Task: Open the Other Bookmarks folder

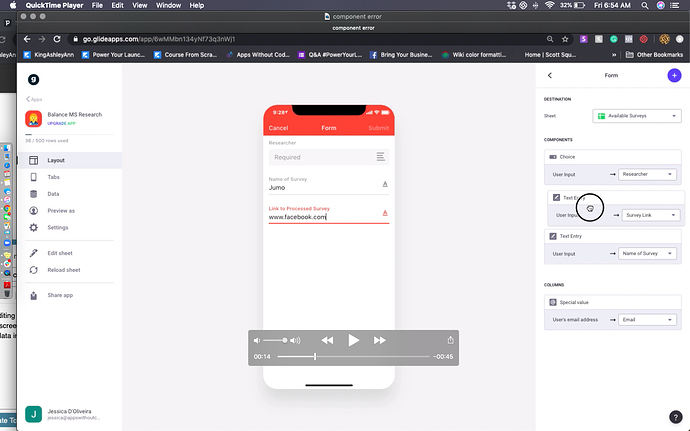Action: click(654, 55)
